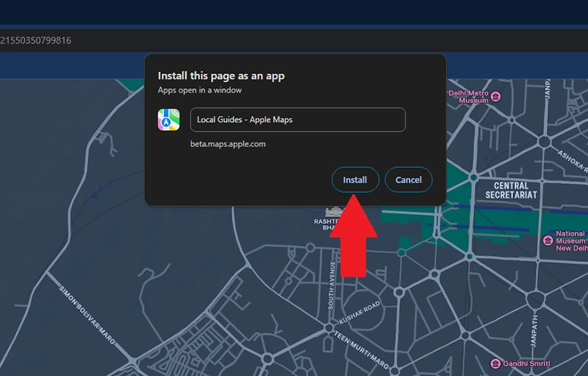Open the Delhi Metro Museum map marker

pos(495,96)
